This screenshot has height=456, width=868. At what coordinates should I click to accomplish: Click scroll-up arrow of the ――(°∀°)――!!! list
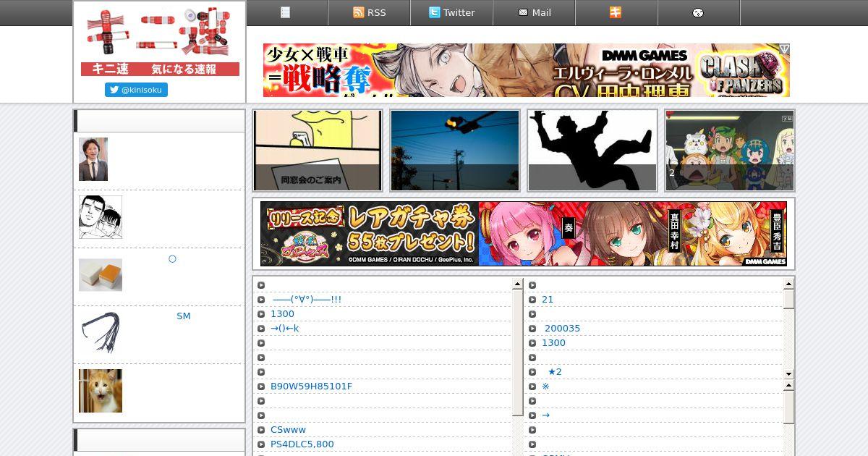coord(517,284)
